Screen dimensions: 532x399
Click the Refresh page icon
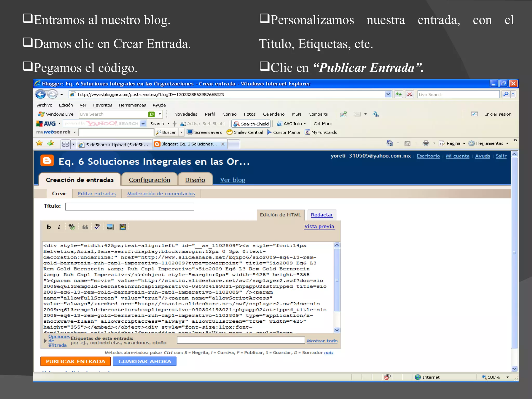point(398,94)
